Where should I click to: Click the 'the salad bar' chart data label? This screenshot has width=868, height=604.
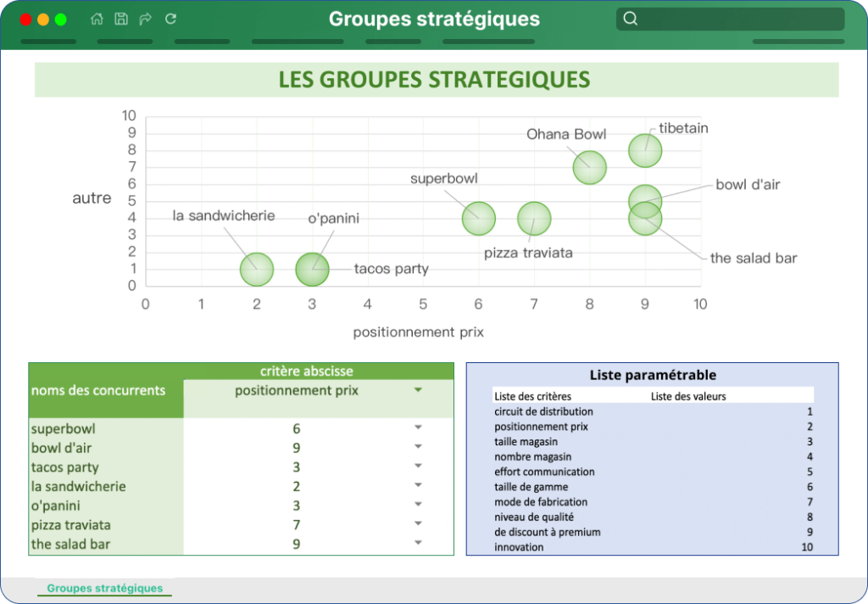click(754, 258)
